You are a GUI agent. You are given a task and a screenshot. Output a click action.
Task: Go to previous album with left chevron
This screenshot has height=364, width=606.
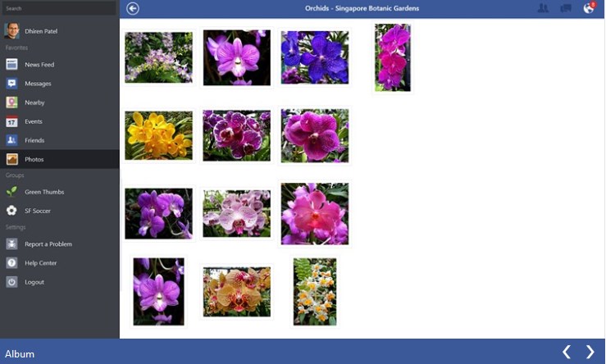(567, 352)
